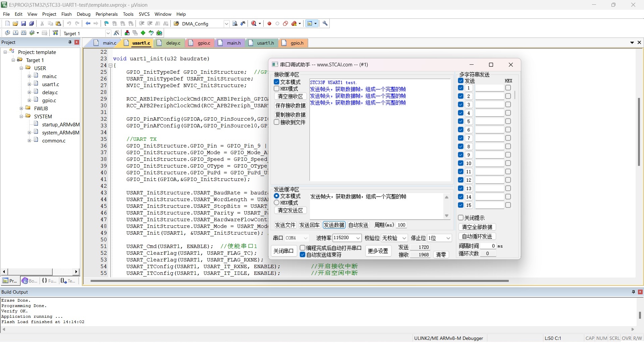This screenshot has height=362, width=644.
Task: Click the Save All icon
Action: click(32, 23)
